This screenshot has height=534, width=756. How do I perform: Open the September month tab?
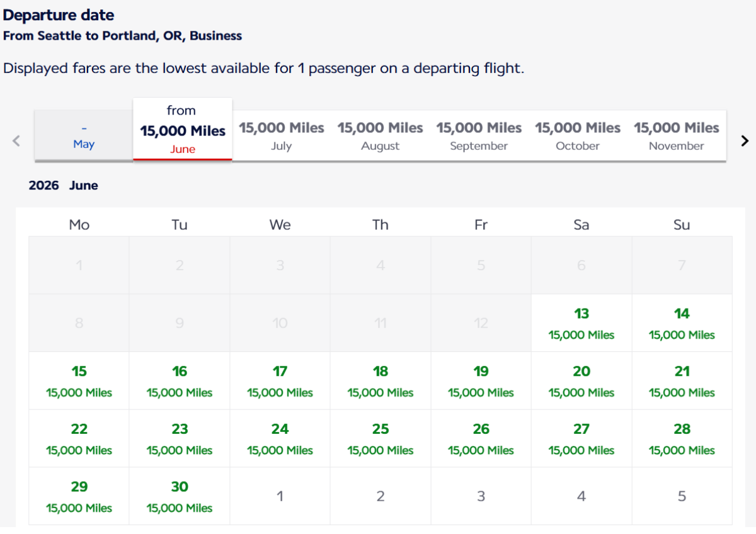[x=479, y=135]
